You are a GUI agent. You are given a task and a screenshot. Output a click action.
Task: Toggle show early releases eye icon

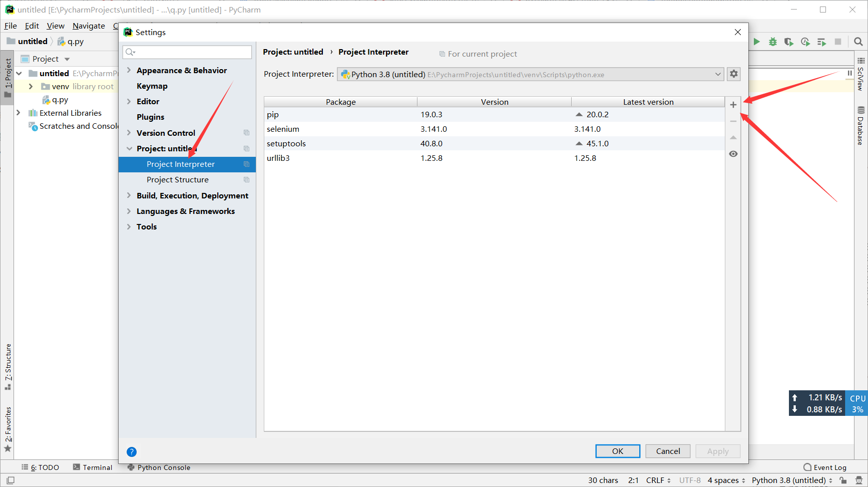(x=733, y=154)
